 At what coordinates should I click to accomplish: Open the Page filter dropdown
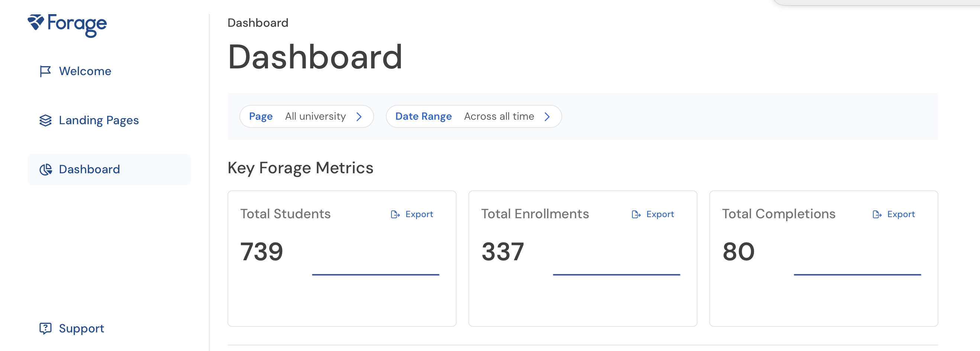[306, 116]
